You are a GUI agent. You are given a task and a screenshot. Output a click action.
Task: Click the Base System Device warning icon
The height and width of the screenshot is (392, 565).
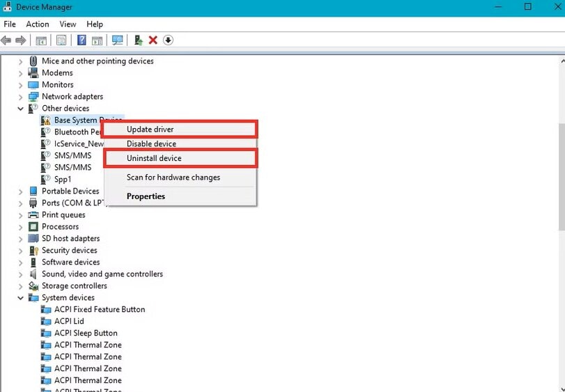click(x=46, y=120)
